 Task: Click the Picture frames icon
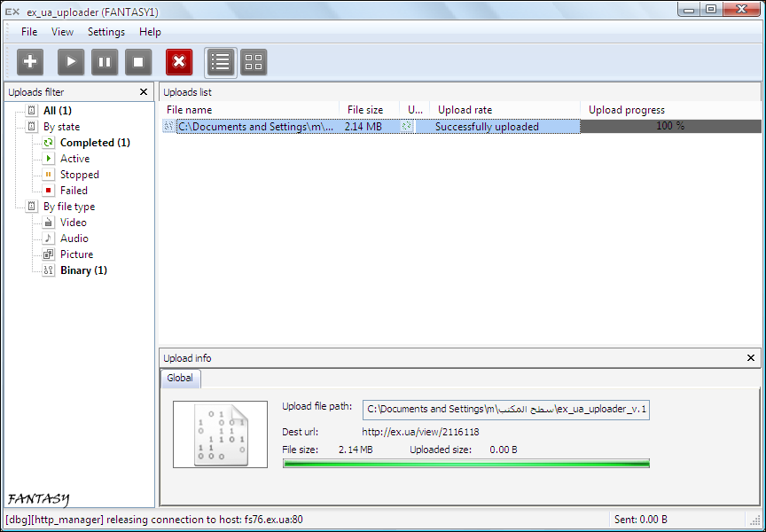49,254
